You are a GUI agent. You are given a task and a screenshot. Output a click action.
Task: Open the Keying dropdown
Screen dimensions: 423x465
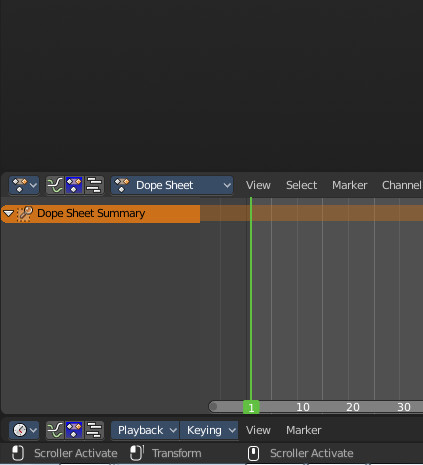coord(209,430)
